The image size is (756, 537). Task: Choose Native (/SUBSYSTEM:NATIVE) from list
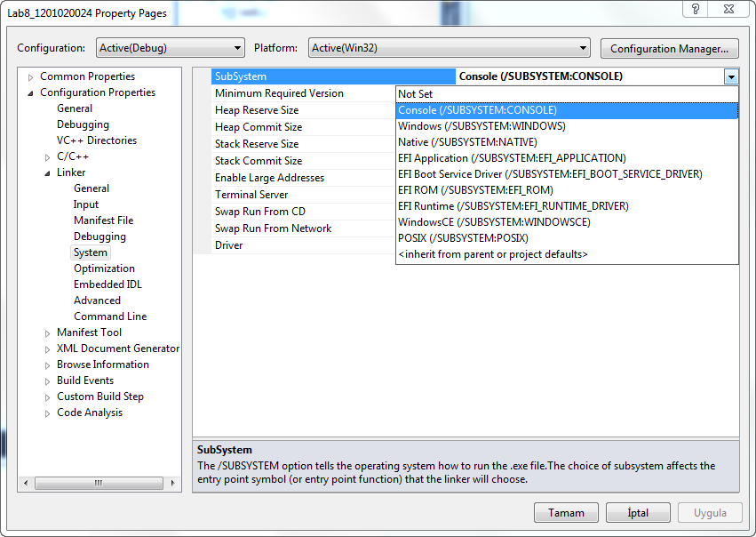470,144
